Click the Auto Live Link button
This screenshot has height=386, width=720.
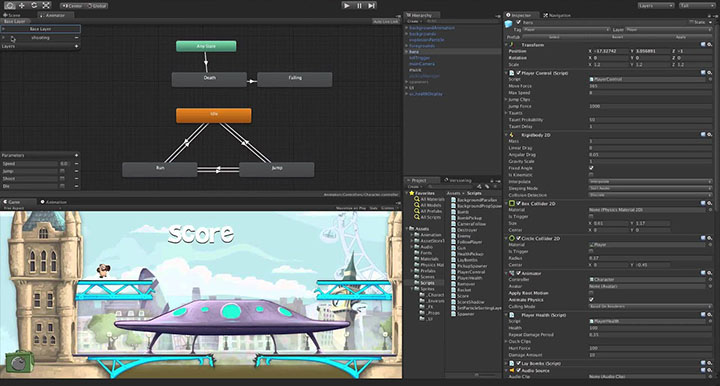point(386,22)
